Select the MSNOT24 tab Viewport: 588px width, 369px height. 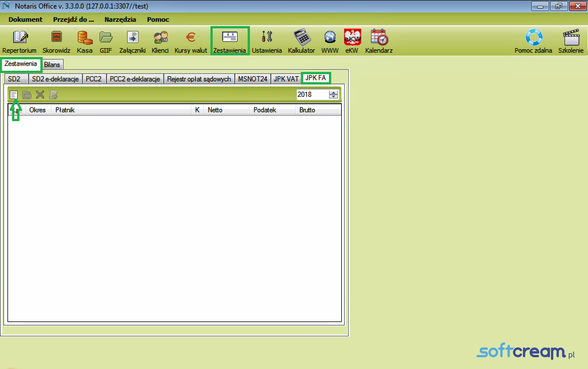tap(252, 79)
